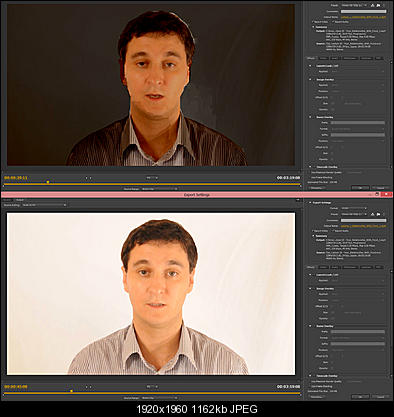Click the effects scrollbar down arrow
The width and height of the screenshot is (394, 417).
391,375
